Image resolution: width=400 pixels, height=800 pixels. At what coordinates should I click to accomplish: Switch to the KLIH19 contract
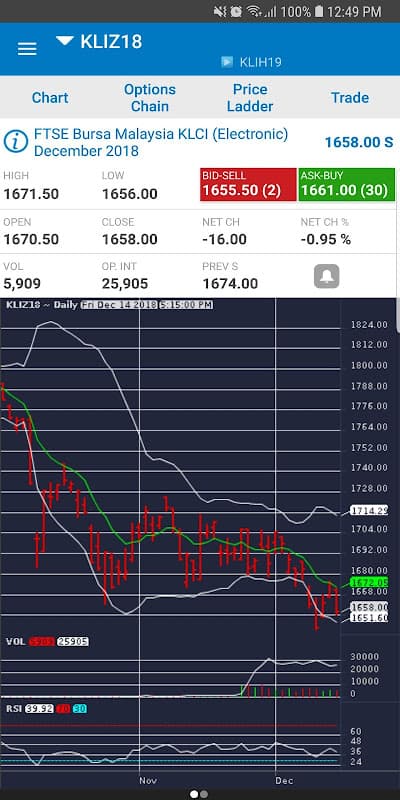[x=260, y=62]
